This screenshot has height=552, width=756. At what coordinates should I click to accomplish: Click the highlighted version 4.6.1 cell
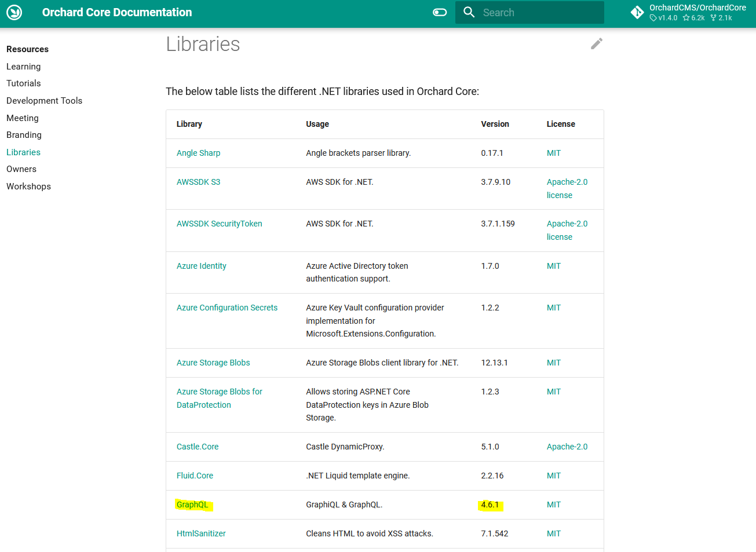coord(490,505)
